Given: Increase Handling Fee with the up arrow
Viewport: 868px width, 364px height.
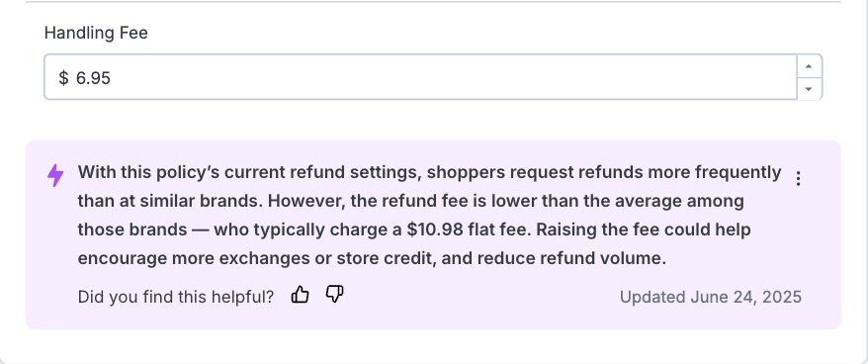Looking at the screenshot, I should [x=809, y=66].
